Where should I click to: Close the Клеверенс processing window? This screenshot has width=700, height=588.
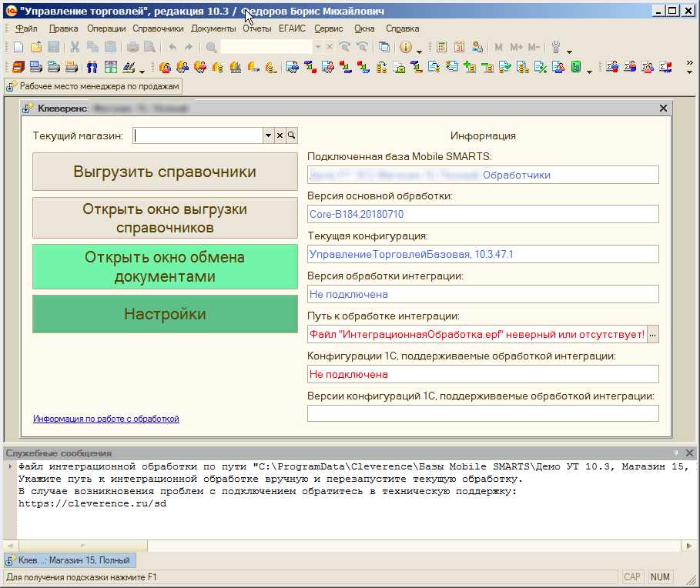tap(663, 108)
